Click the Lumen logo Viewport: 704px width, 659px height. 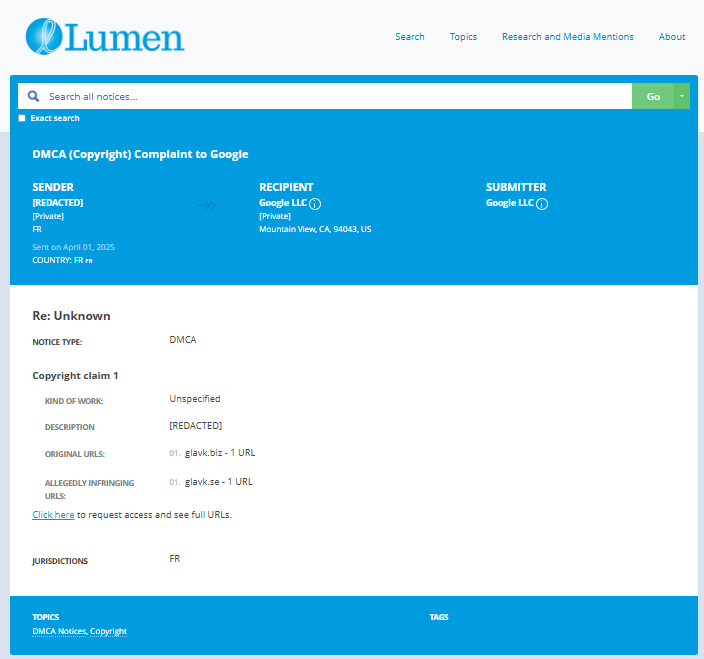[x=105, y=36]
